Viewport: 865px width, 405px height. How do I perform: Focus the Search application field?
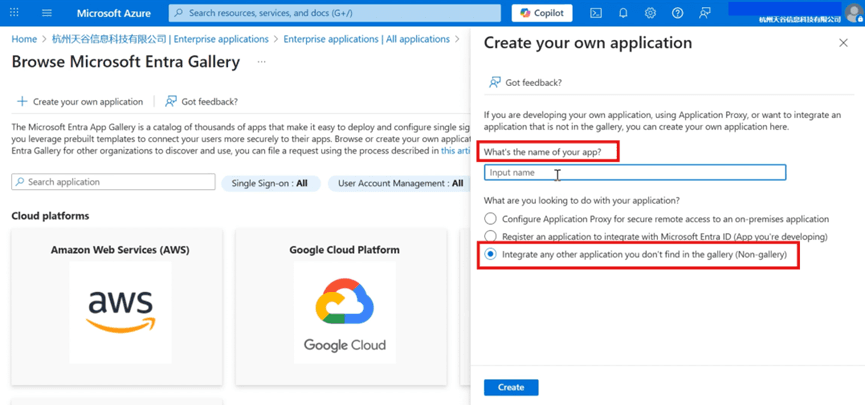pyautogui.click(x=113, y=182)
